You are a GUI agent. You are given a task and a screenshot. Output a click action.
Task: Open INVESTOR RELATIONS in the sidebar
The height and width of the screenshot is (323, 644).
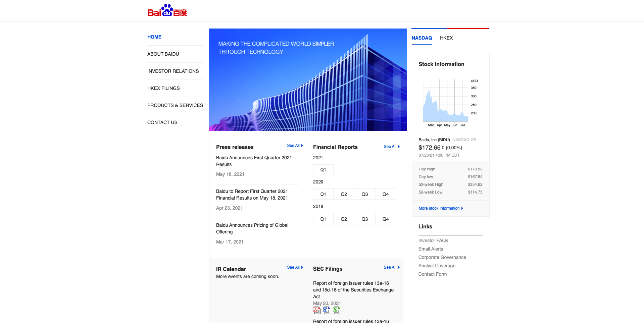coord(173,71)
